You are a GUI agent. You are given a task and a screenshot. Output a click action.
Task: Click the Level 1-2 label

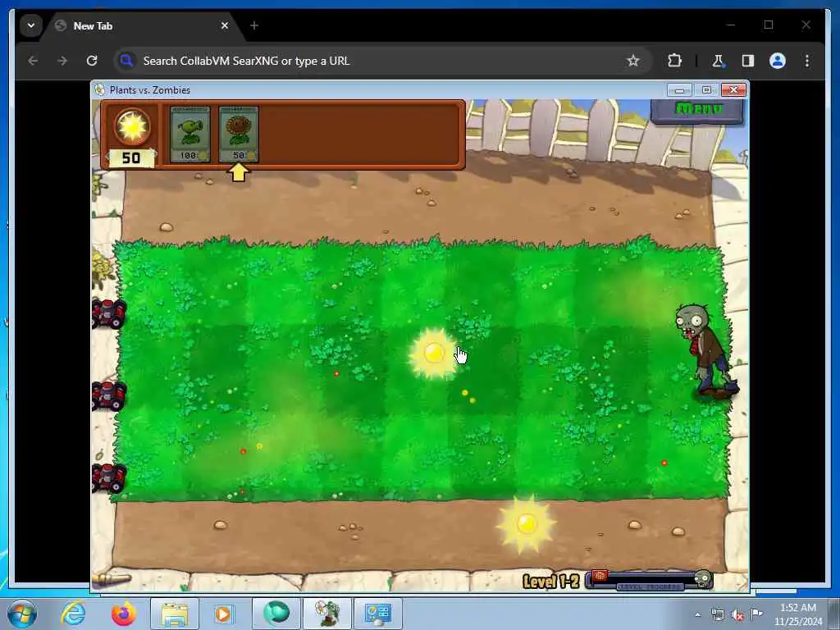(x=551, y=582)
